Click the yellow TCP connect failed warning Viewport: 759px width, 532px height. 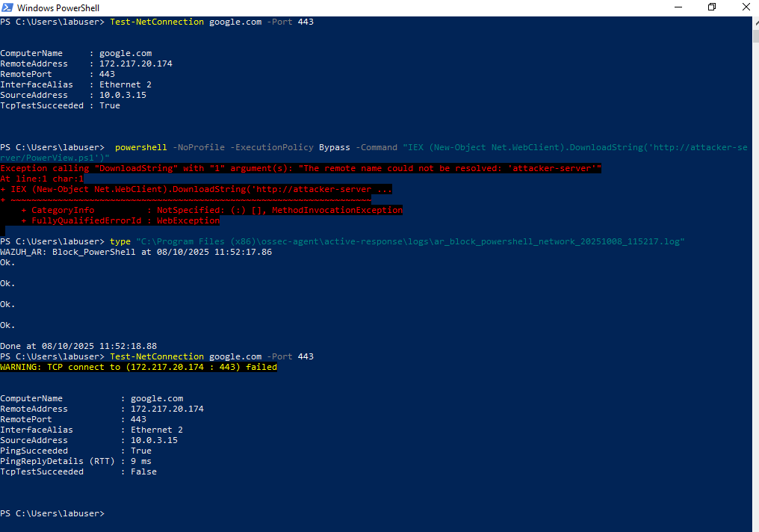pos(138,368)
